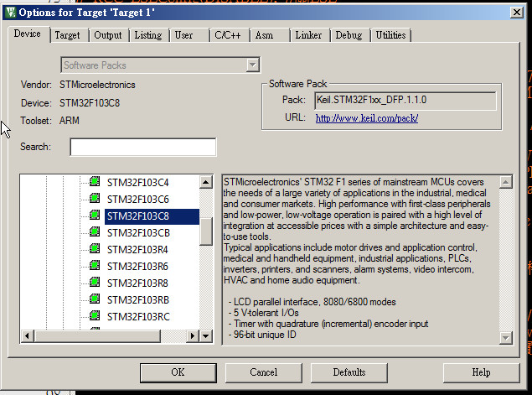Click the chip icon beside STM32F103C8
Image resolution: width=532 pixels, height=395 pixels.
click(95, 215)
